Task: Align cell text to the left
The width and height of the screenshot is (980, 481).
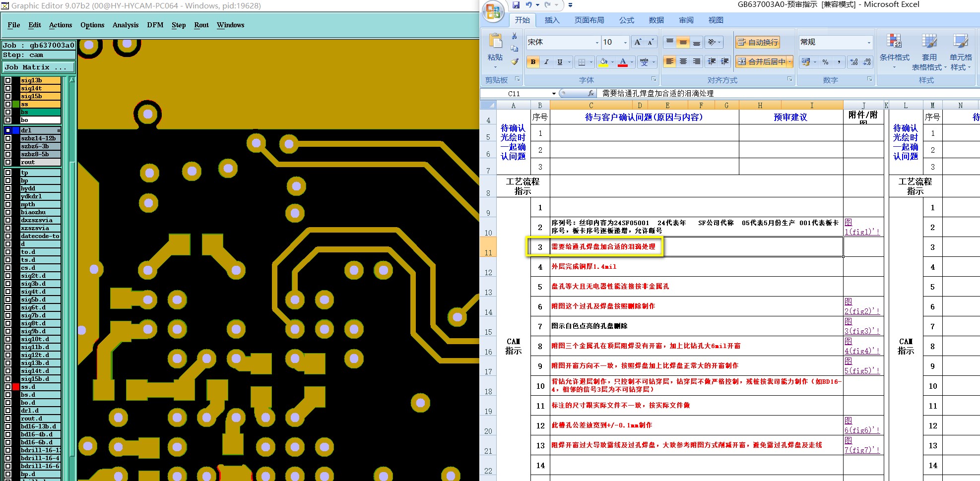Action: click(x=670, y=61)
